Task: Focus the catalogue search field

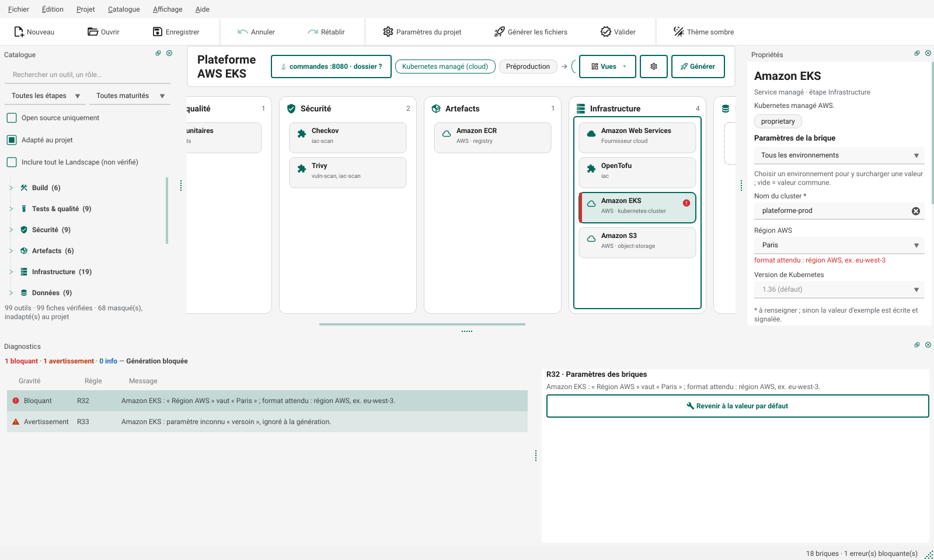Action: coord(88,75)
